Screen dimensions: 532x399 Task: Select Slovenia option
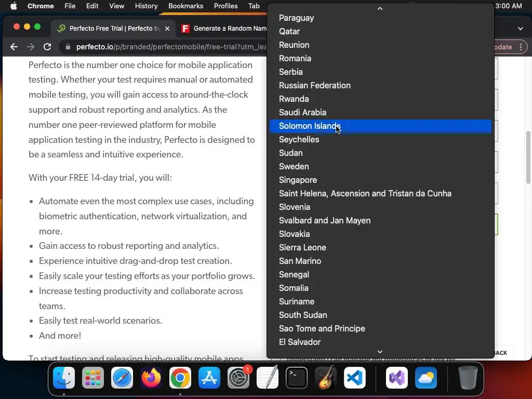pos(380,207)
